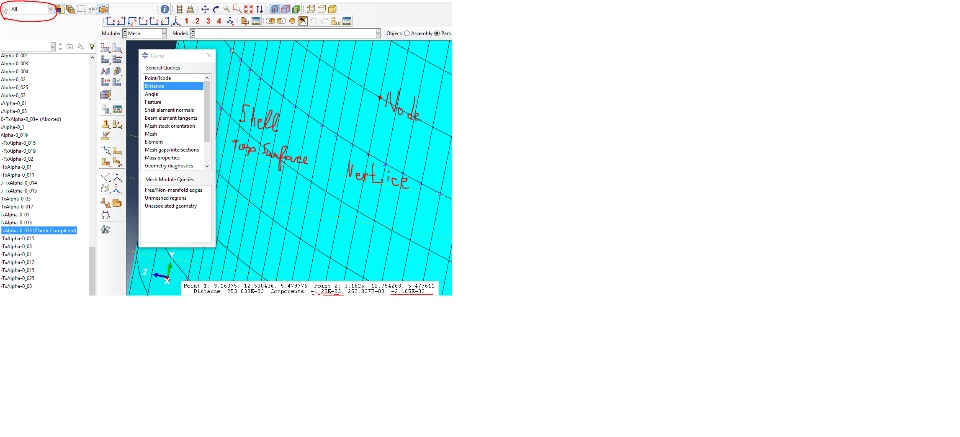Open the selection filter 'All' dropdown
Viewport: 960px width, 437px height.
[51, 9]
